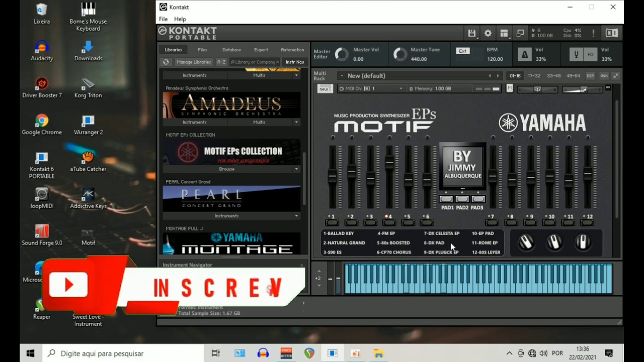Open the Kontakt save/load files menu

click(471, 33)
